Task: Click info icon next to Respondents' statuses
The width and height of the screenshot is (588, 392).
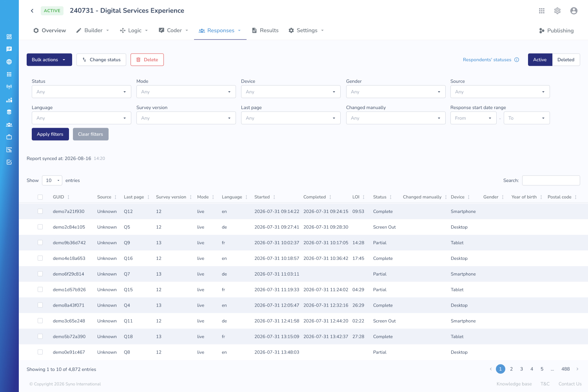Action: pos(517,60)
